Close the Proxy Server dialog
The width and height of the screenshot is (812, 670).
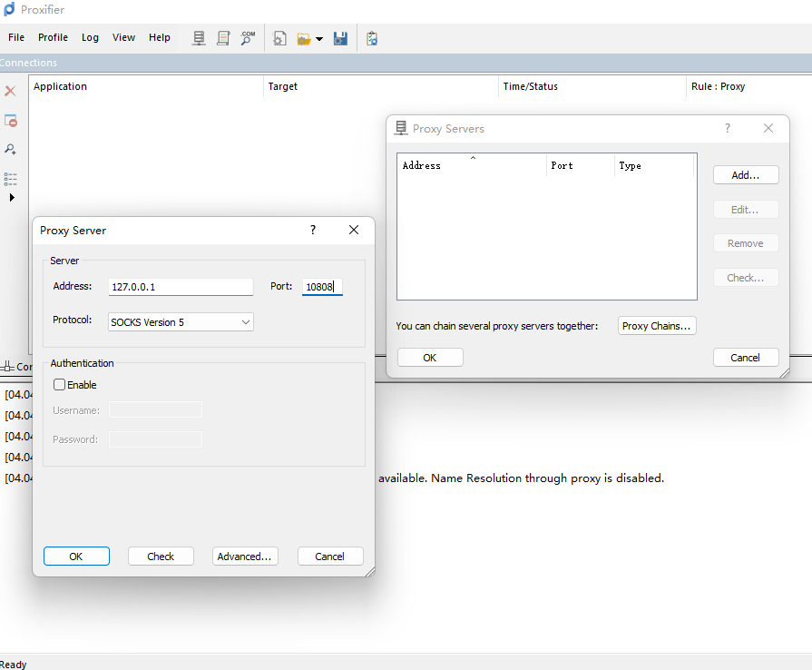tap(354, 230)
